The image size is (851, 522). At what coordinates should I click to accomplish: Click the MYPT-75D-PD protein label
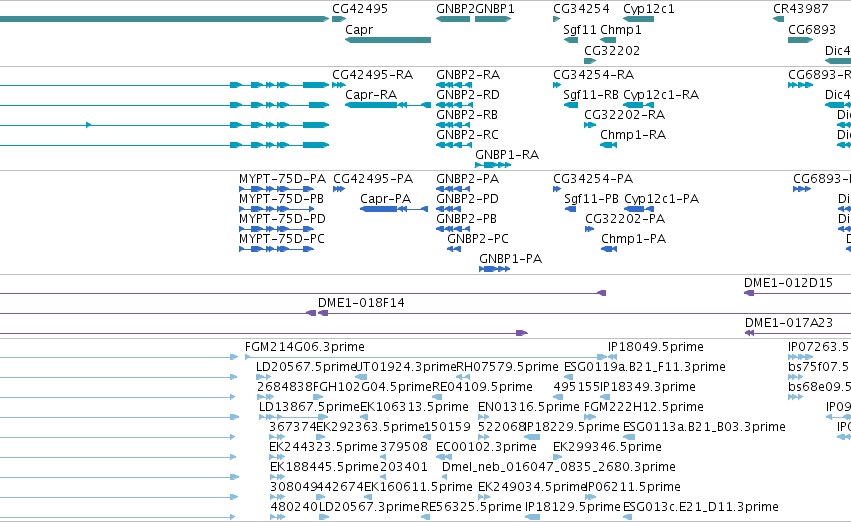coord(282,219)
